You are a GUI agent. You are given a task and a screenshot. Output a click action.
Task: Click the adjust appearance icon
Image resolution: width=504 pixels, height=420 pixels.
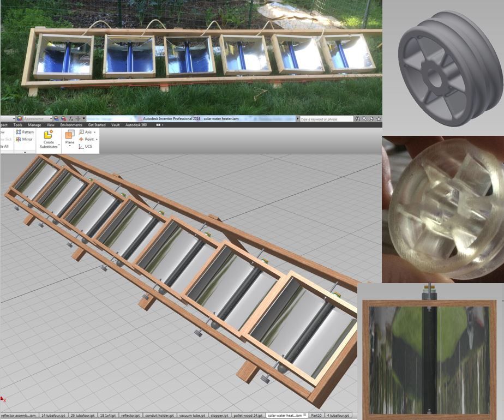click(57, 119)
